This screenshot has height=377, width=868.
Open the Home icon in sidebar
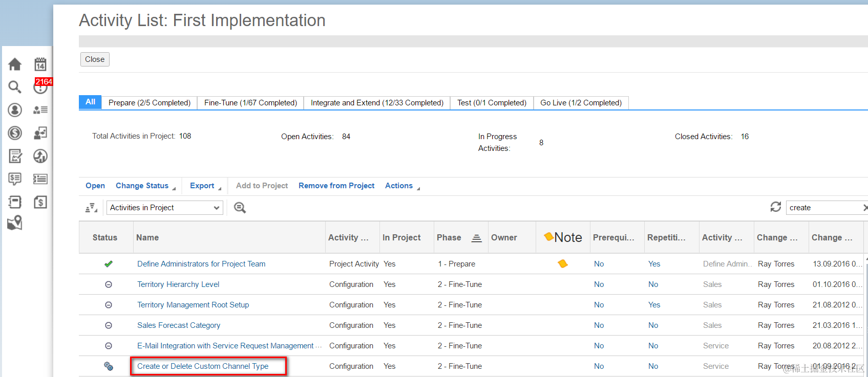(x=15, y=64)
